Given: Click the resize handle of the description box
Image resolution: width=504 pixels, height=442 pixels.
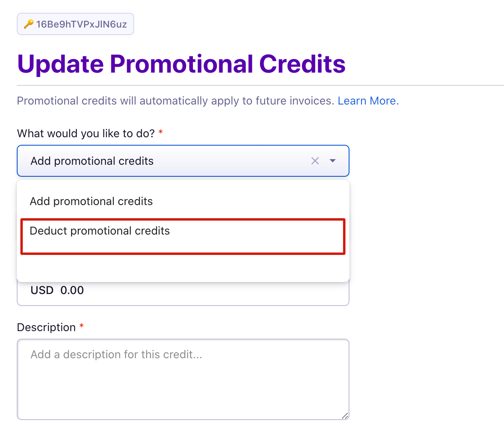Looking at the screenshot, I should [x=345, y=416].
